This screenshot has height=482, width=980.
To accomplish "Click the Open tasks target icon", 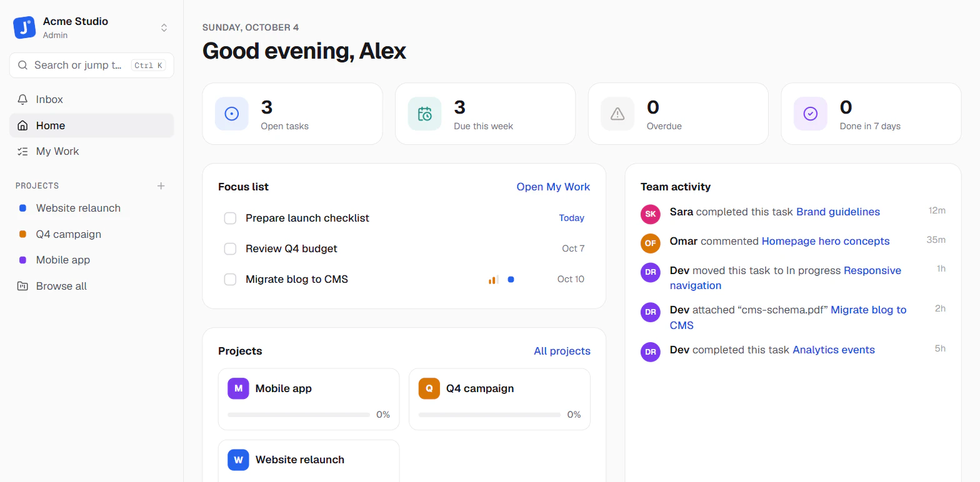I will click(x=232, y=114).
